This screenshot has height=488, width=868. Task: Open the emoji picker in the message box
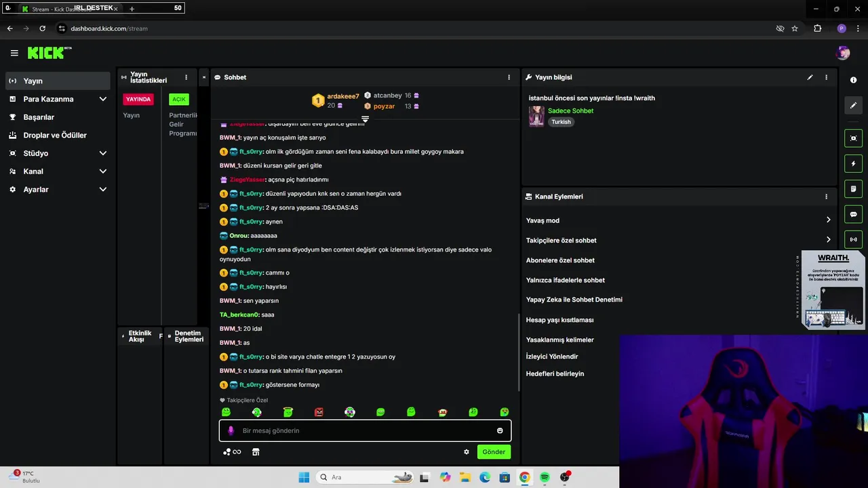500,430
